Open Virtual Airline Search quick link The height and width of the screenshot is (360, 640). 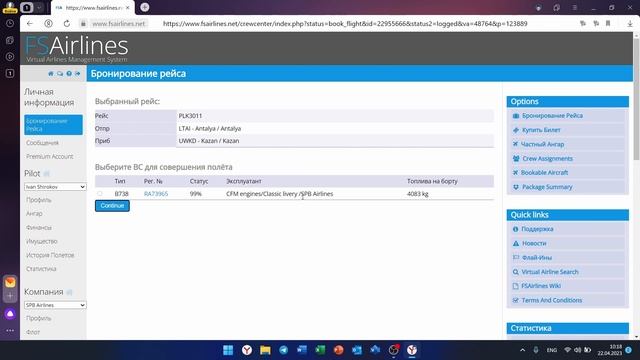(x=550, y=272)
